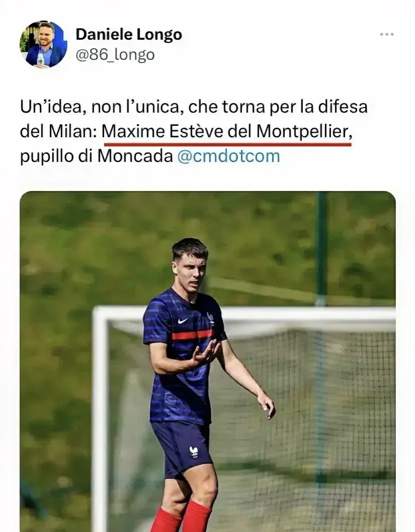The height and width of the screenshot is (532, 415).
Task: Click the "pupillo di Moncada" text
Action: point(96,156)
